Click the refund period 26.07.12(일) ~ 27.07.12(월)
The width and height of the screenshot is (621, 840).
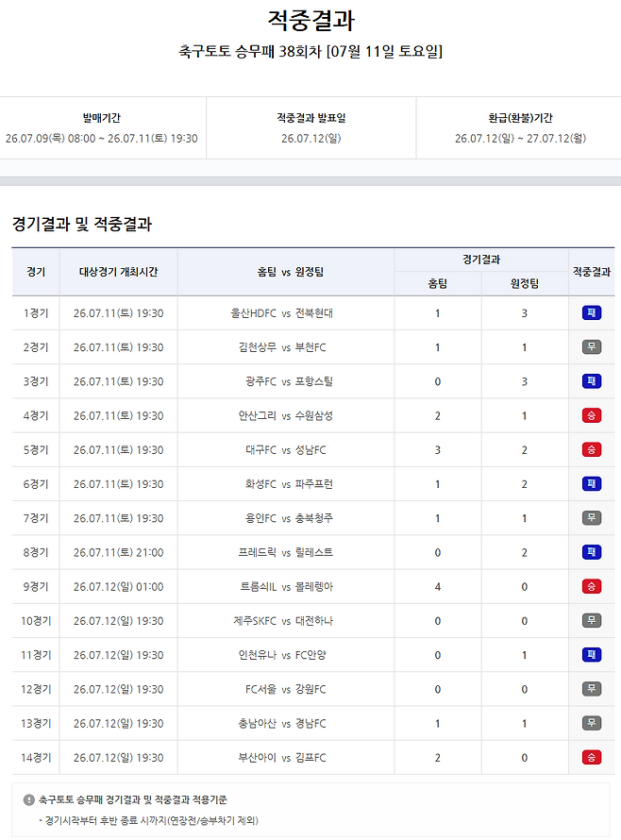[520, 139]
